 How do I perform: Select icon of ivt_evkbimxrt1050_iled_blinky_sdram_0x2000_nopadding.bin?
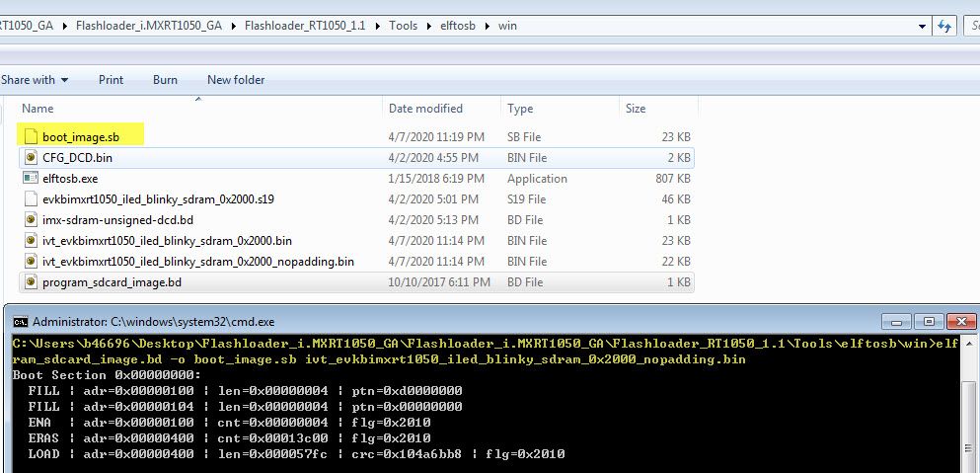[31, 261]
